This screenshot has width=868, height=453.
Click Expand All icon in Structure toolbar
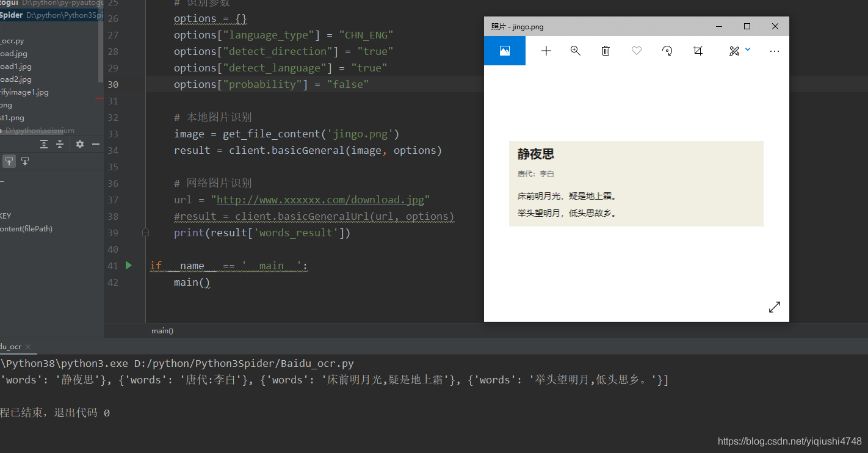pyautogui.click(x=44, y=144)
